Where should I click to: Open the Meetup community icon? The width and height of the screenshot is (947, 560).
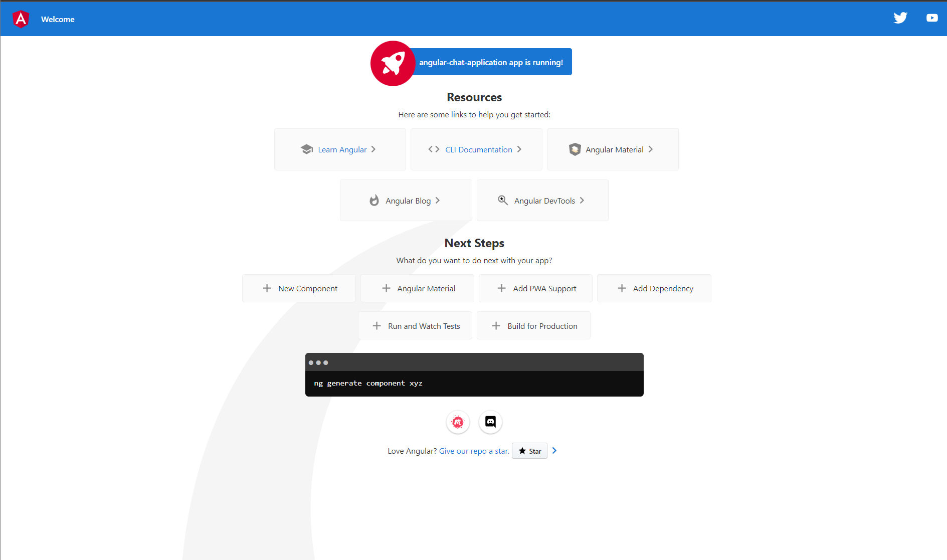[458, 422]
